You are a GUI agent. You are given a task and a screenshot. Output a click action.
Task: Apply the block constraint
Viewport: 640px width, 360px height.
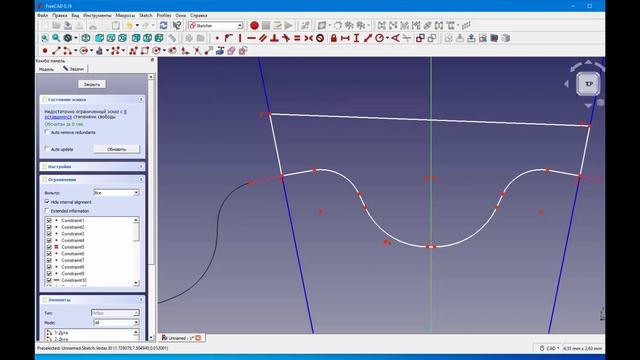coord(320,38)
